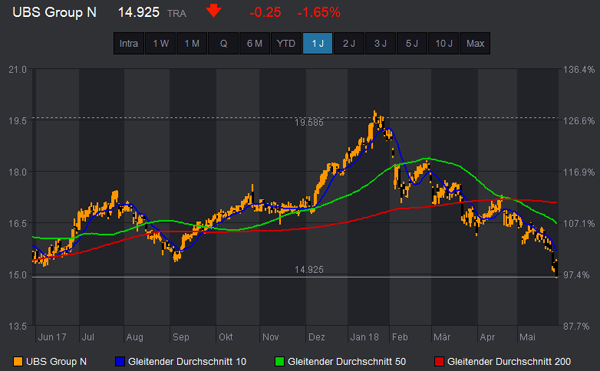Viewport: 600px width, 371px height.
Task: Click the 14.925 current line label in chart
Action: (x=309, y=270)
